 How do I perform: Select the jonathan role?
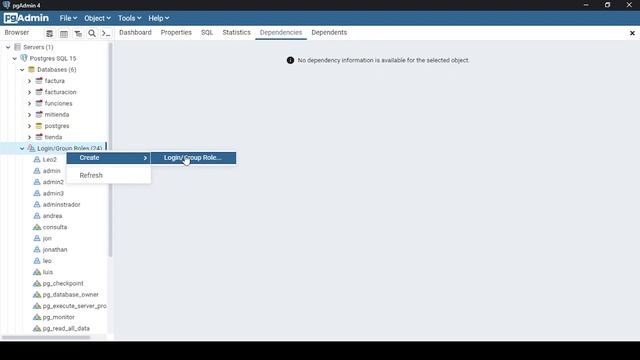(55, 249)
